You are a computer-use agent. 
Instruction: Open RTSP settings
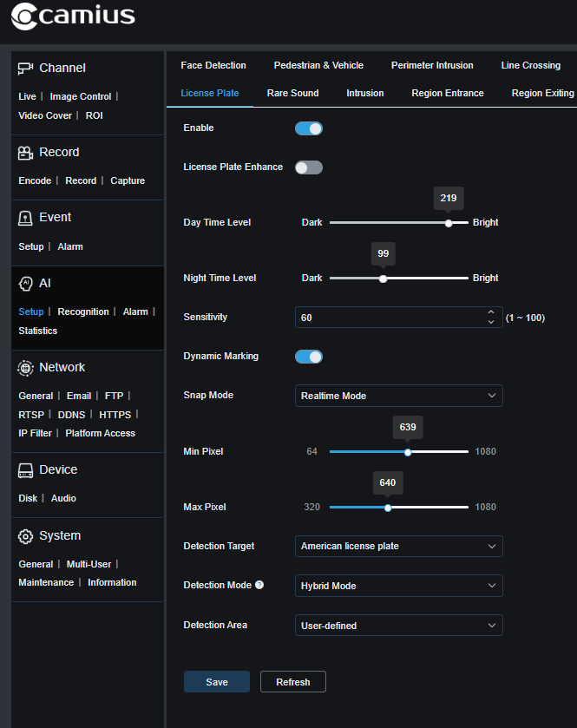point(31,415)
